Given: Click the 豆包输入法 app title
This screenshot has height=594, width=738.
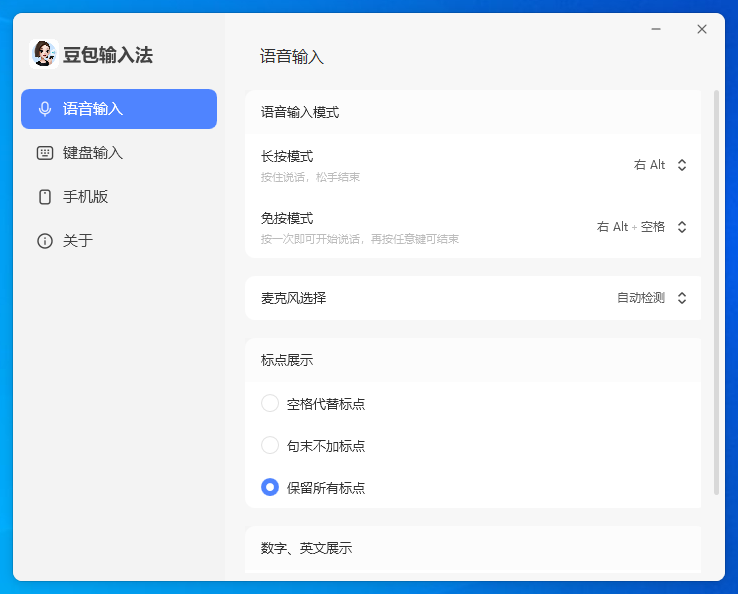Looking at the screenshot, I should tap(108, 55).
